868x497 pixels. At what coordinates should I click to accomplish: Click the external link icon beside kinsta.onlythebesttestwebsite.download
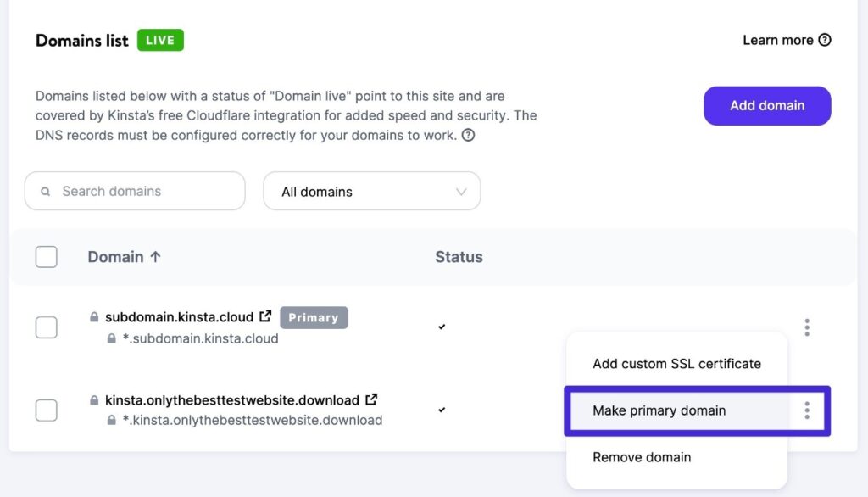(x=370, y=399)
